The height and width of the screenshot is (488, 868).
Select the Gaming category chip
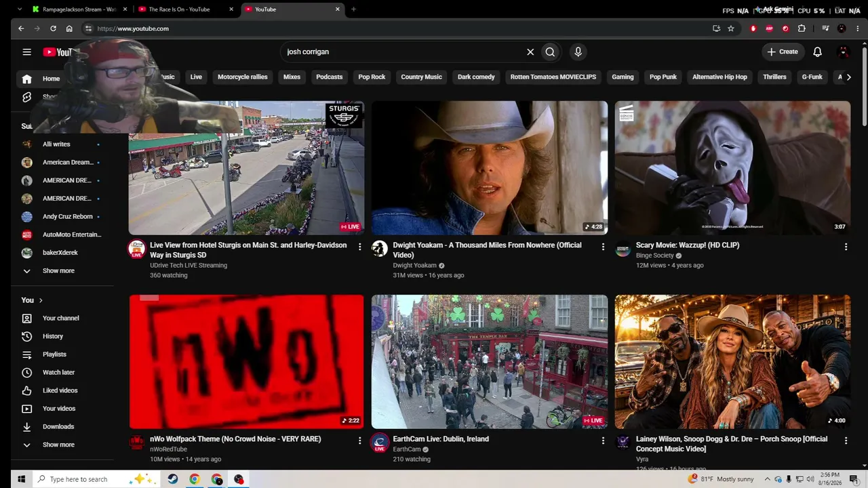pyautogui.click(x=623, y=77)
